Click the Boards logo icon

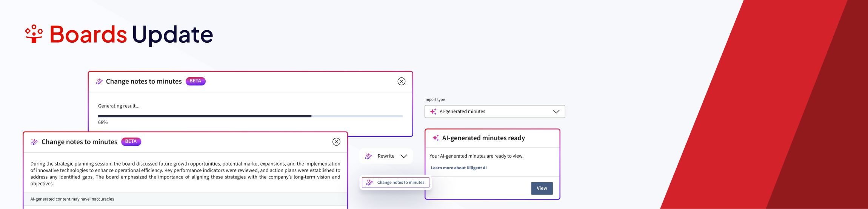pyautogui.click(x=34, y=34)
